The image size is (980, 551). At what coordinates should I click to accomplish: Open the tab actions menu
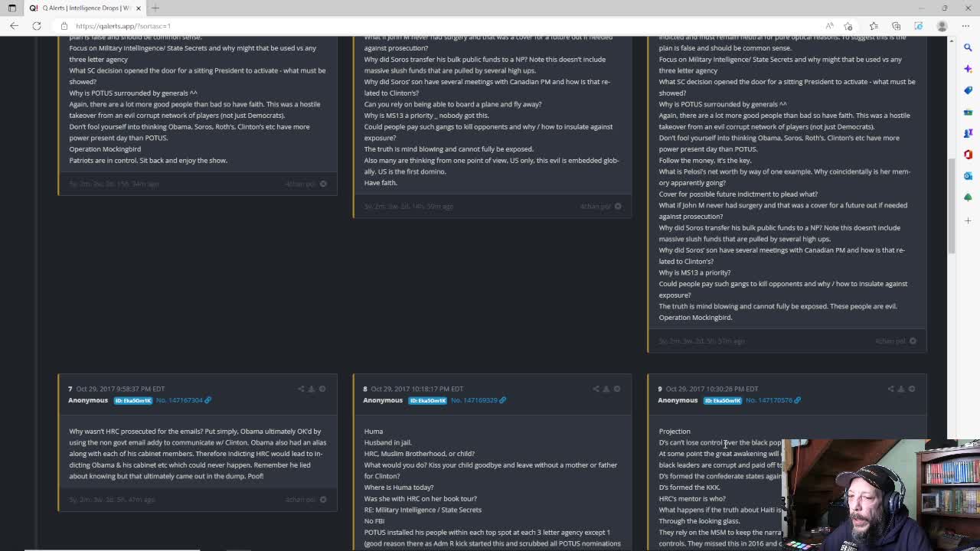point(11,8)
